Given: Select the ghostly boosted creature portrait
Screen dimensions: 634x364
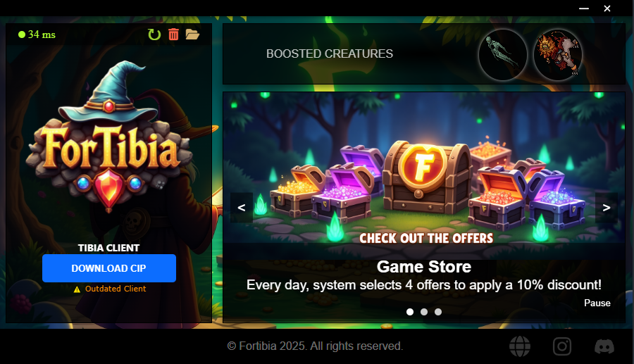Looking at the screenshot, I should tap(502, 54).
